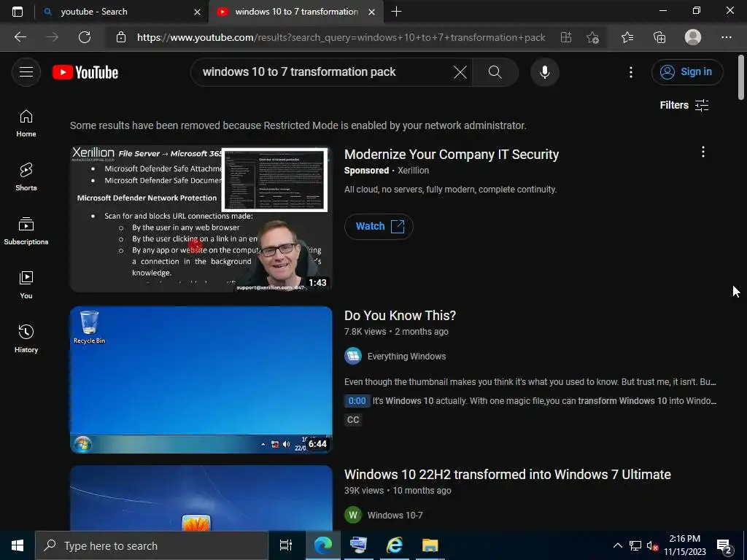Open a new browser tab

coord(396,12)
